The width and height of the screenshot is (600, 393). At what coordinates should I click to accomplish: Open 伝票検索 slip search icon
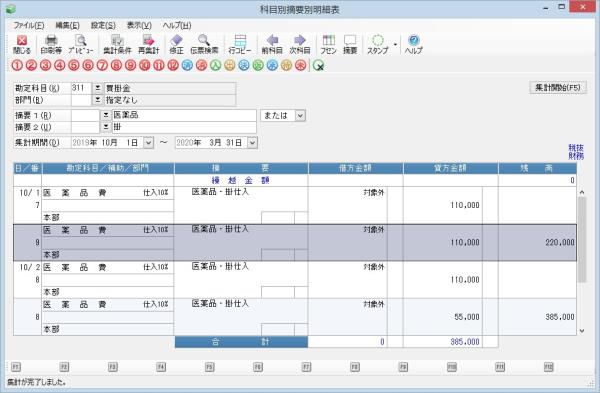click(204, 44)
